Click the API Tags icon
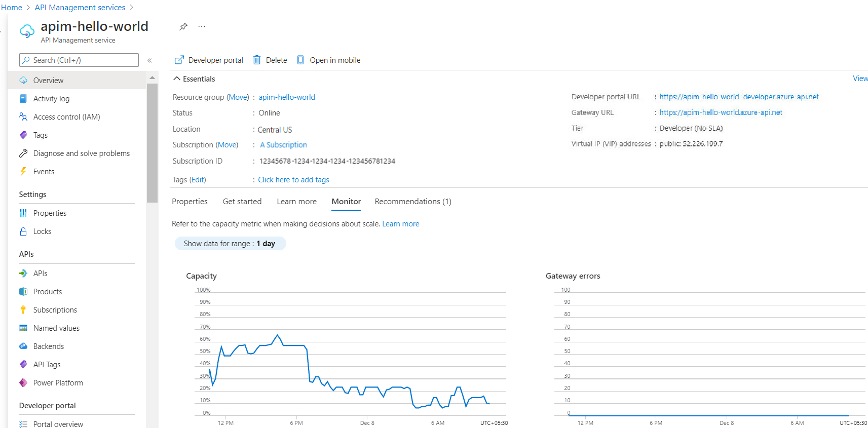Screen dimensions: 868x428 pos(23,365)
